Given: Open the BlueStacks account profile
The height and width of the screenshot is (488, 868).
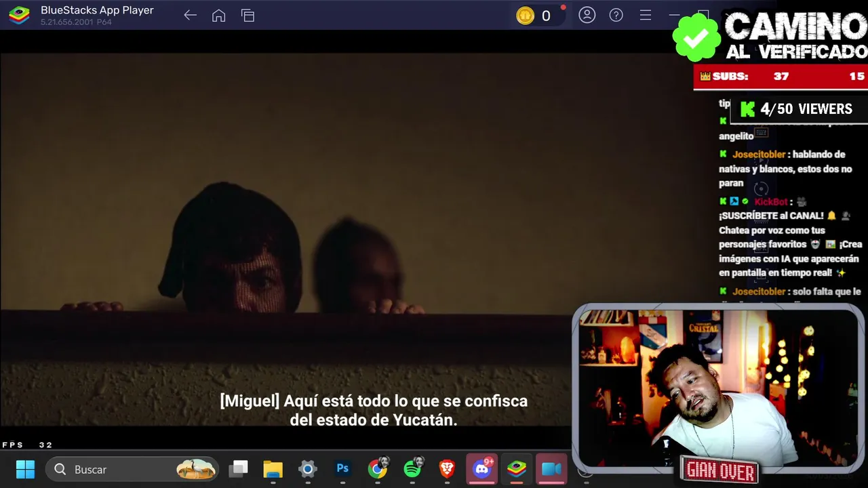Looking at the screenshot, I should (587, 15).
